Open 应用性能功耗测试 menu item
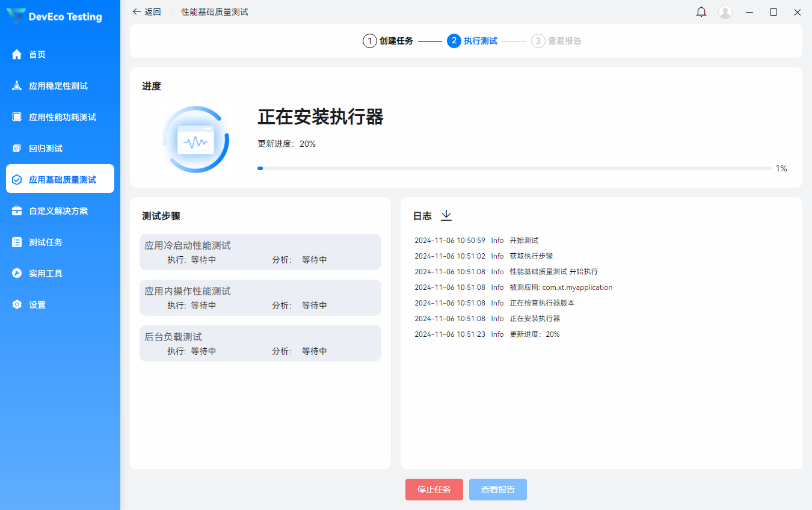This screenshot has width=812, height=510. (60, 117)
